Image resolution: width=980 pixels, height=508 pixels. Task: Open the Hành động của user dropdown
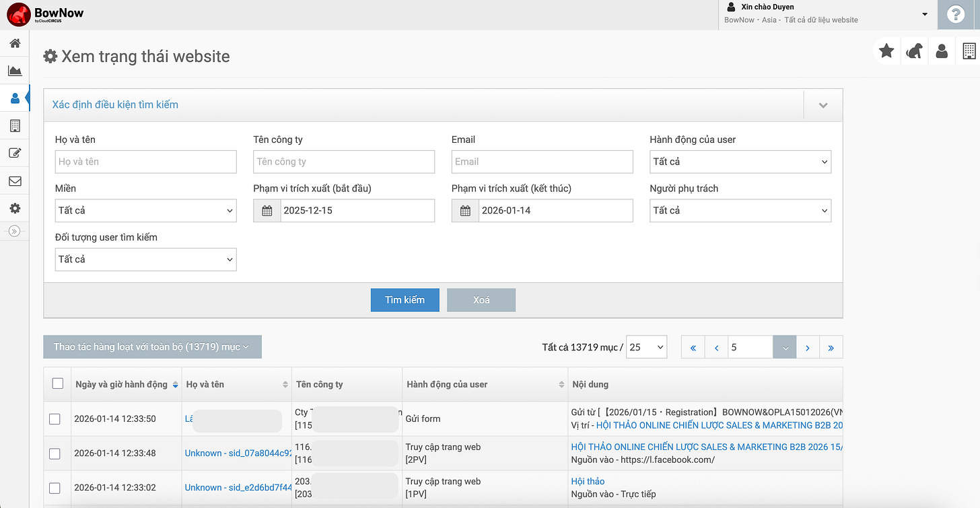[x=740, y=162]
